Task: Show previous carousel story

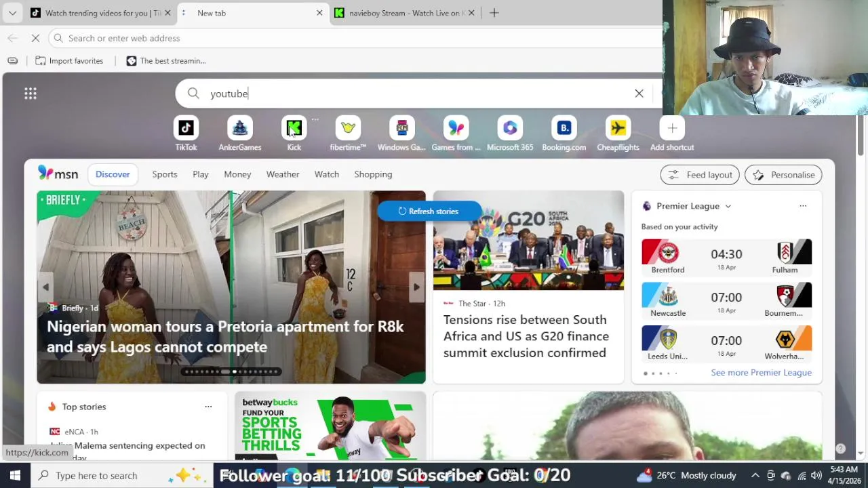Action: (45, 287)
